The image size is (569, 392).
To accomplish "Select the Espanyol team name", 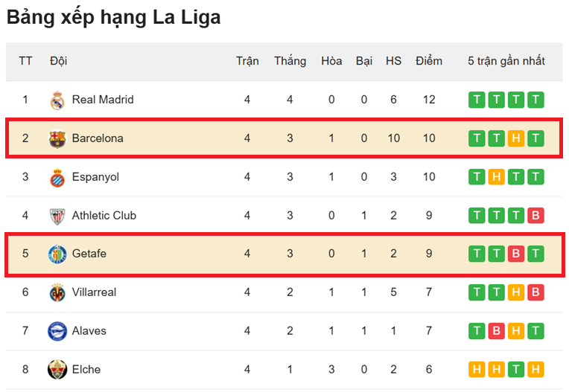I will (x=96, y=177).
